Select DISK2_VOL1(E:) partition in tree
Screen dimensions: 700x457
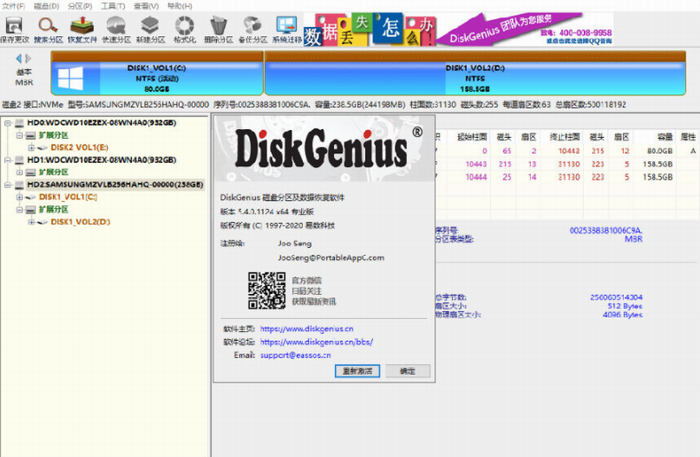79,147
